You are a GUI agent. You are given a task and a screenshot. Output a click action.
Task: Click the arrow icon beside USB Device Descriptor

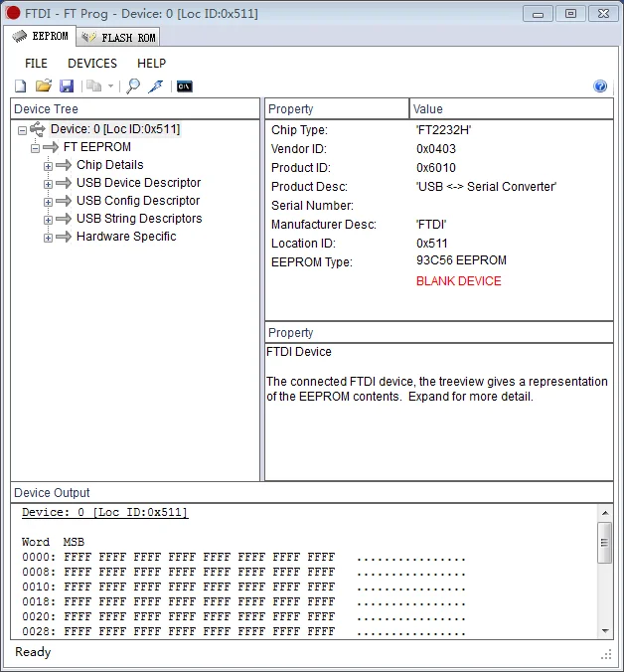[64, 183]
